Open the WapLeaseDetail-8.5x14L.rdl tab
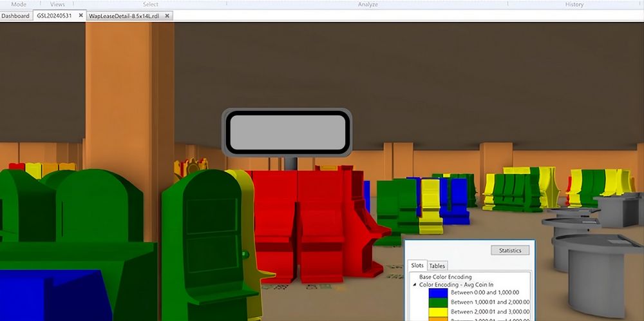Image resolution: width=644 pixels, height=321 pixels. (x=125, y=15)
